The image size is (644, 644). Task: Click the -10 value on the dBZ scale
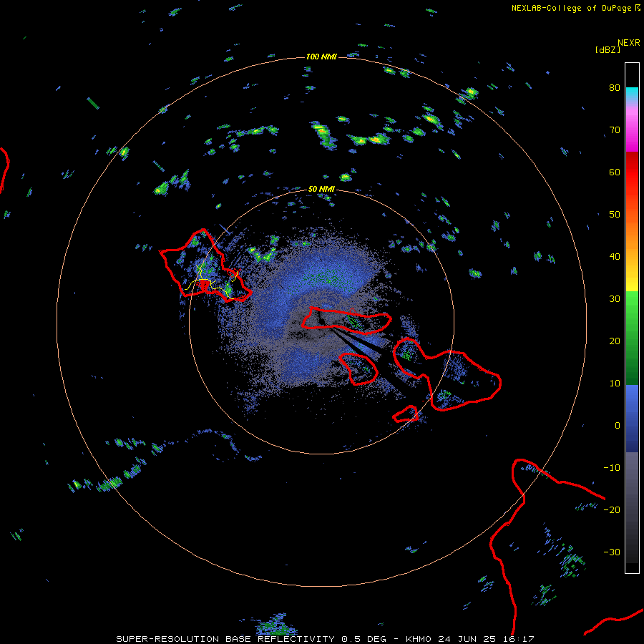click(x=612, y=468)
